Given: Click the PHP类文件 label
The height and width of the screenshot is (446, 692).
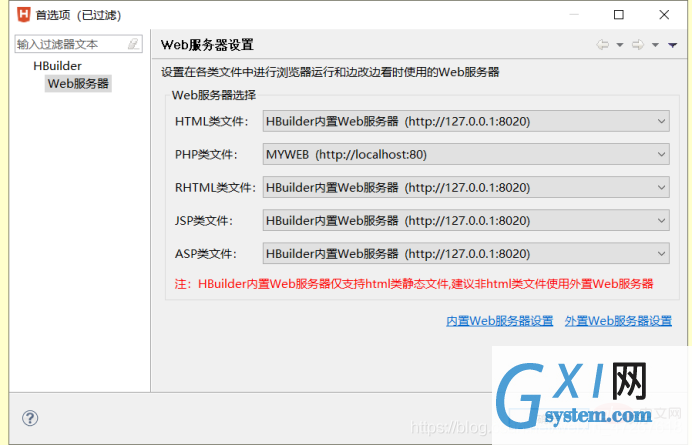Looking at the screenshot, I should tap(206, 154).
